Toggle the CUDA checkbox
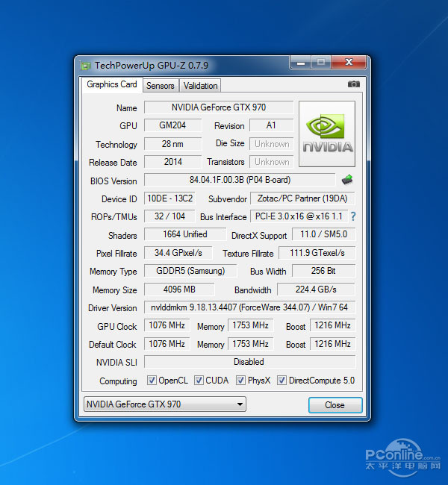The image size is (448, 485). pos(199,380)
